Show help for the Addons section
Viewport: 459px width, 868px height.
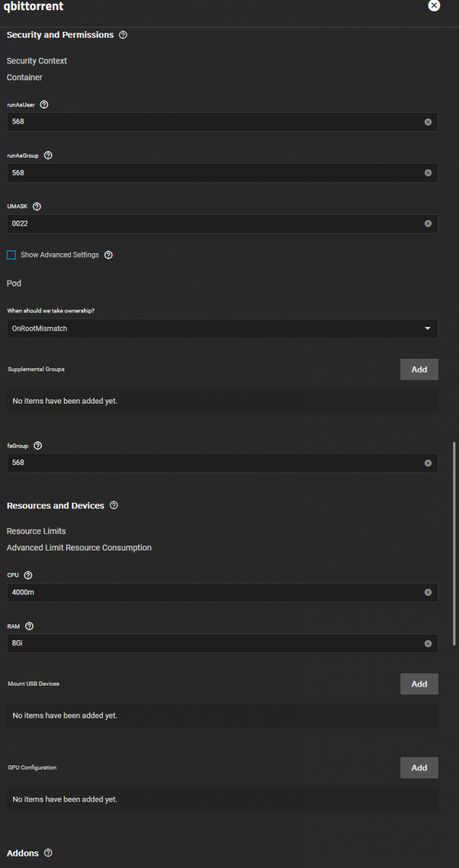coord(48,854)
